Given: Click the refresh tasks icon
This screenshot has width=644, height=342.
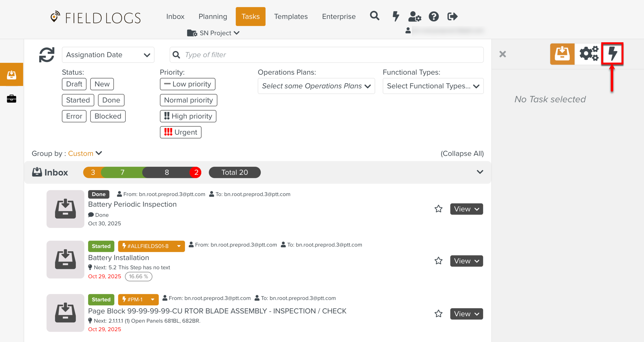Looking at the screenshot, I should coord(47,55).
